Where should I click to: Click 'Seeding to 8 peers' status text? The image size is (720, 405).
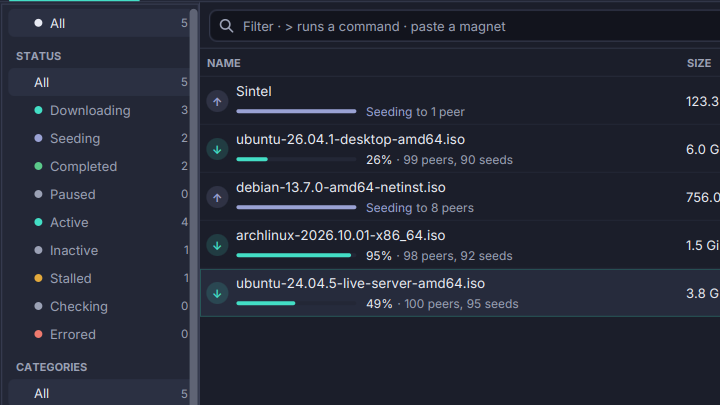click(420, 208)
